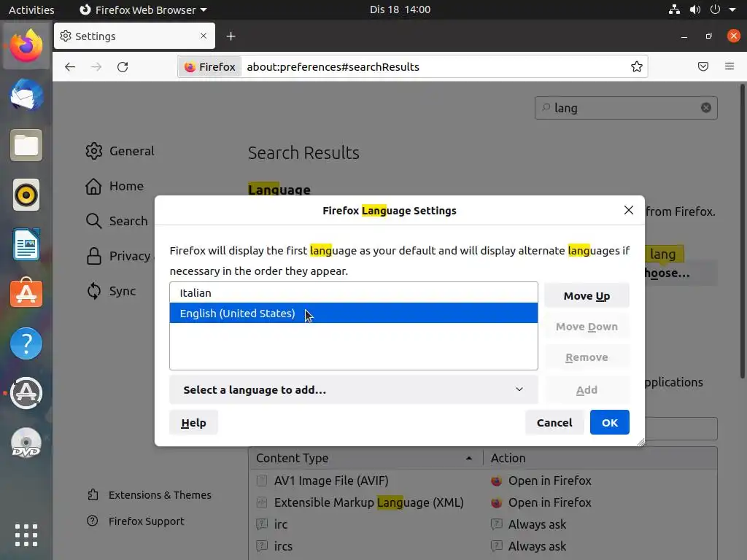Open LibreOffice Writer from the dock

(x=26, y=244)
